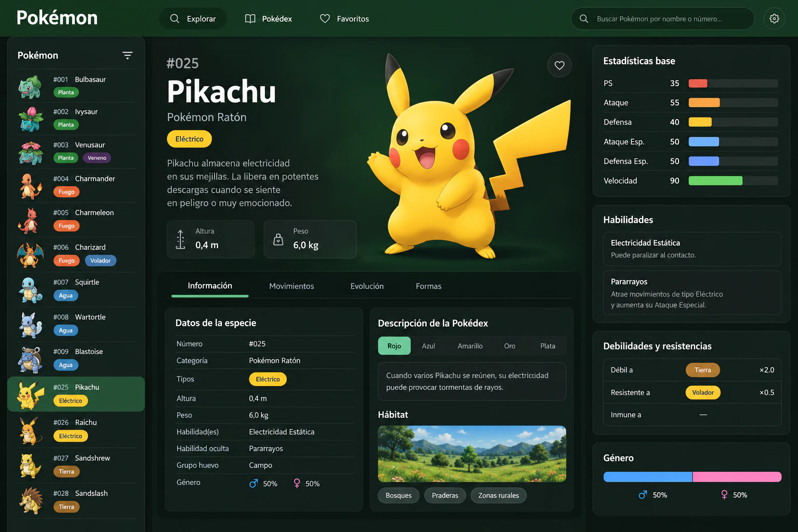Click the Tierra weakness badge
The width and height of the screenshot is (798, 532).
[x=703, y=370]
